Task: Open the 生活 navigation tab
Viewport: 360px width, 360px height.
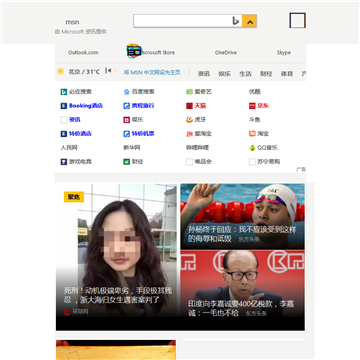Action: [x=245, y=74]
